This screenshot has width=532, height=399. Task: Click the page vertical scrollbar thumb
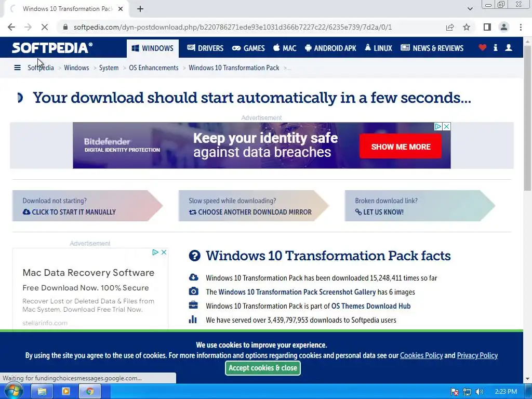tap(528, 118)
